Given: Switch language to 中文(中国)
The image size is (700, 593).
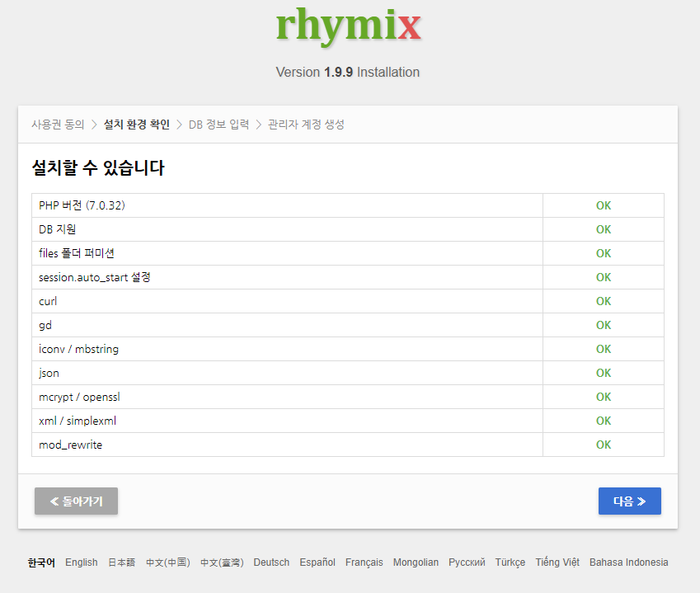Looking at the screenshot, I should (168, 562).
